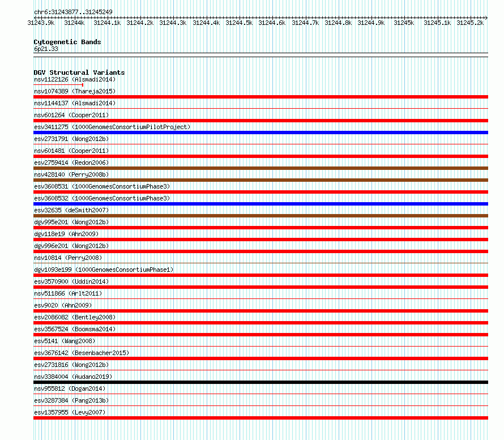504x440 pixels.
Task: Select the dgv996e201 (Wong2012b) label
Action: tap(71, 246)
